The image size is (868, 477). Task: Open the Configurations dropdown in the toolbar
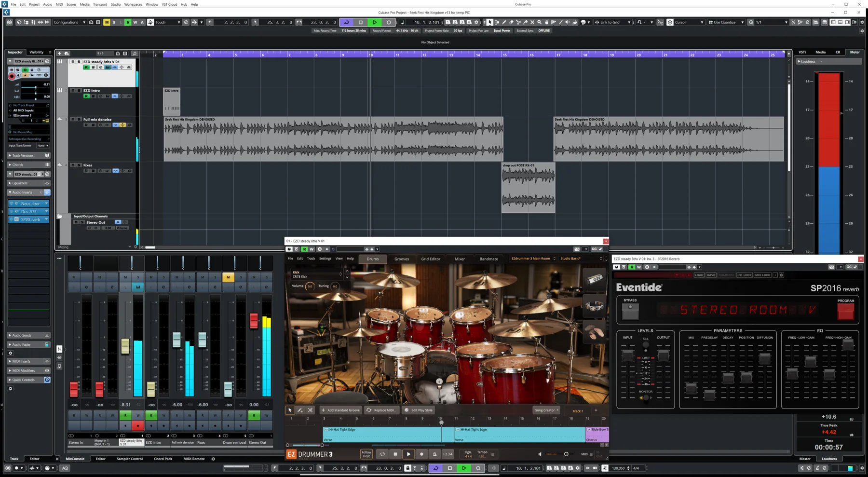[x=69, y=22]
